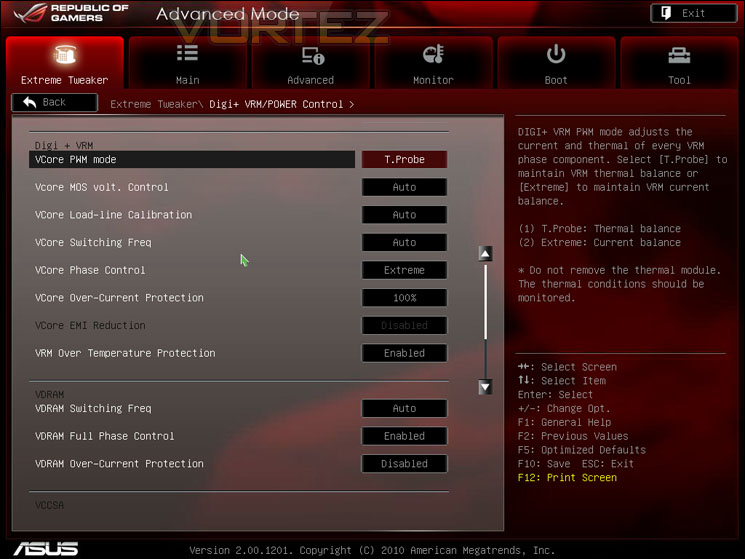Toggle VDRAM Full Phase Control Enabled value
Image resolution: width=745 pixels, height=559 pixels.
pyautogui.click(x=404, y=436)
